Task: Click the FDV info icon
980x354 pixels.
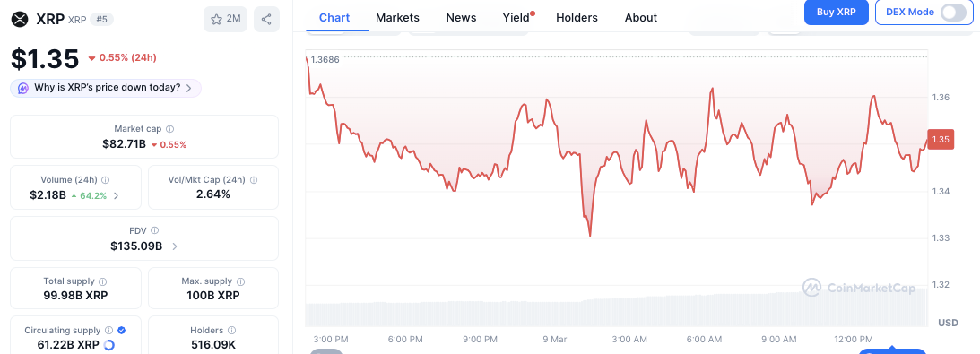Action: pos(154,230)
